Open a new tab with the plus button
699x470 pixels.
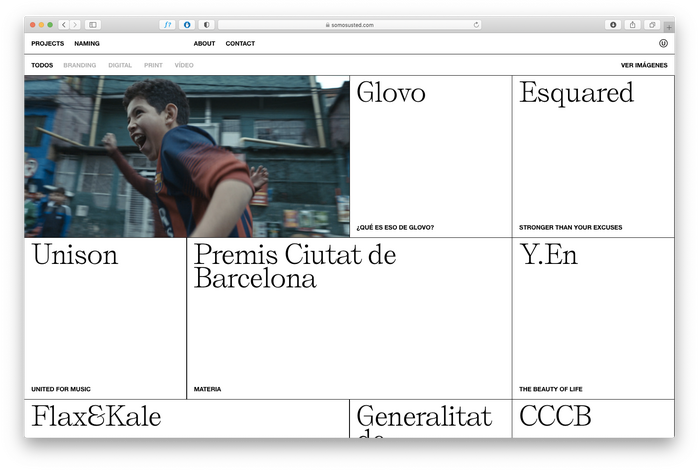coord(669,28)
